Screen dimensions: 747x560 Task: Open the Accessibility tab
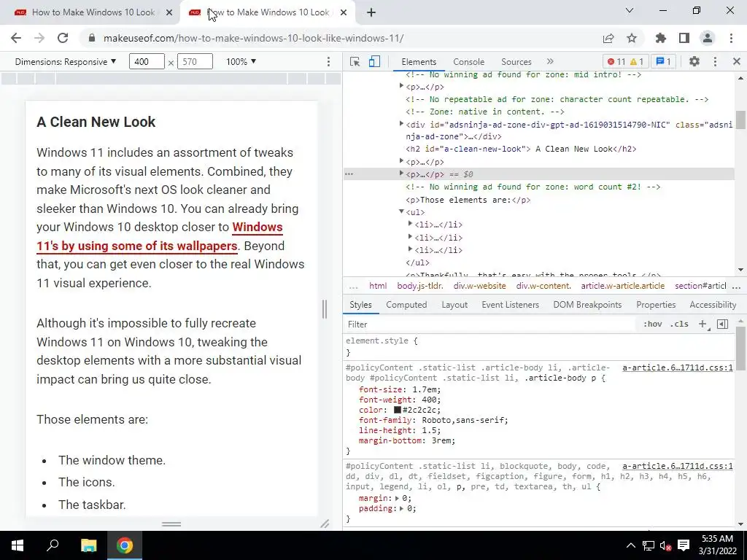click(713, 305)
